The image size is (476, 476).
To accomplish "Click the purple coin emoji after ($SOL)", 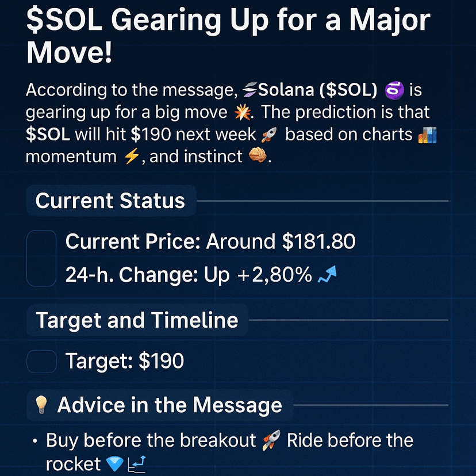I will 394,90.
